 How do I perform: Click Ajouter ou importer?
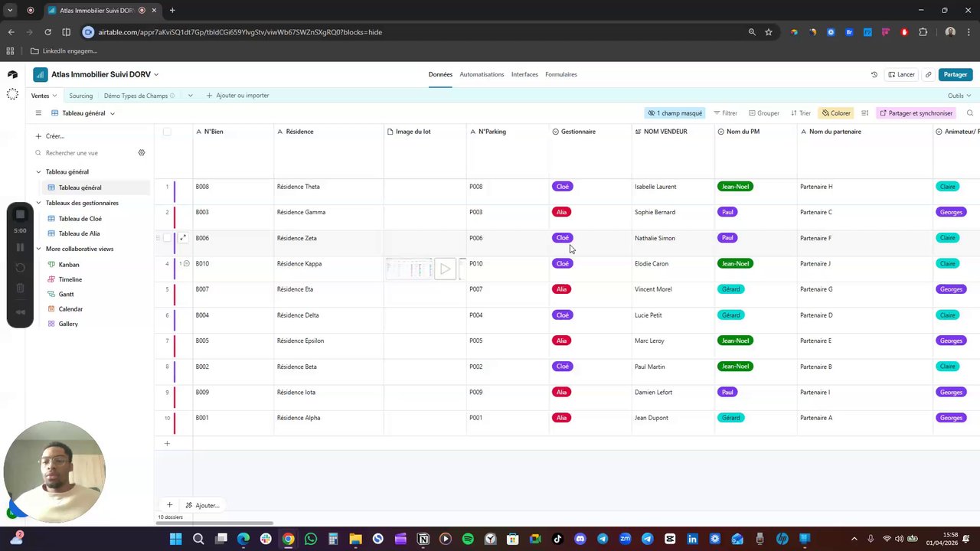click(237, 96)
